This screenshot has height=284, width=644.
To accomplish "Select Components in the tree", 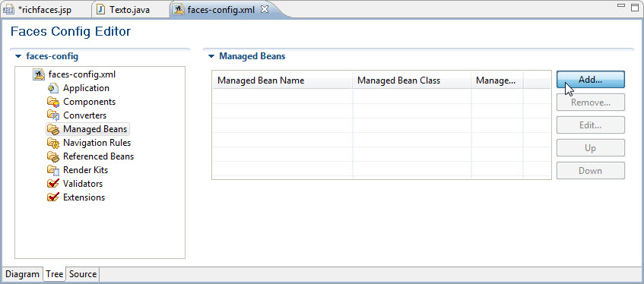I will (x=89, y=102).
